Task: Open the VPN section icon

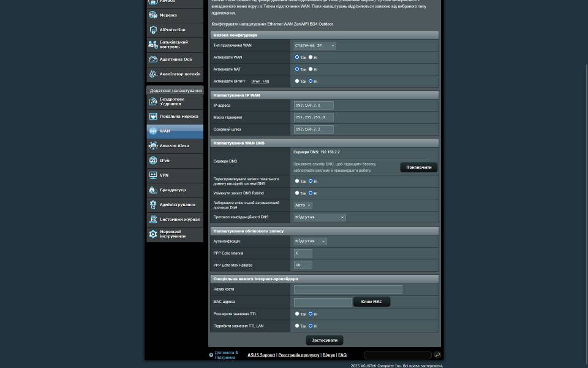Action: click(153, 175)
